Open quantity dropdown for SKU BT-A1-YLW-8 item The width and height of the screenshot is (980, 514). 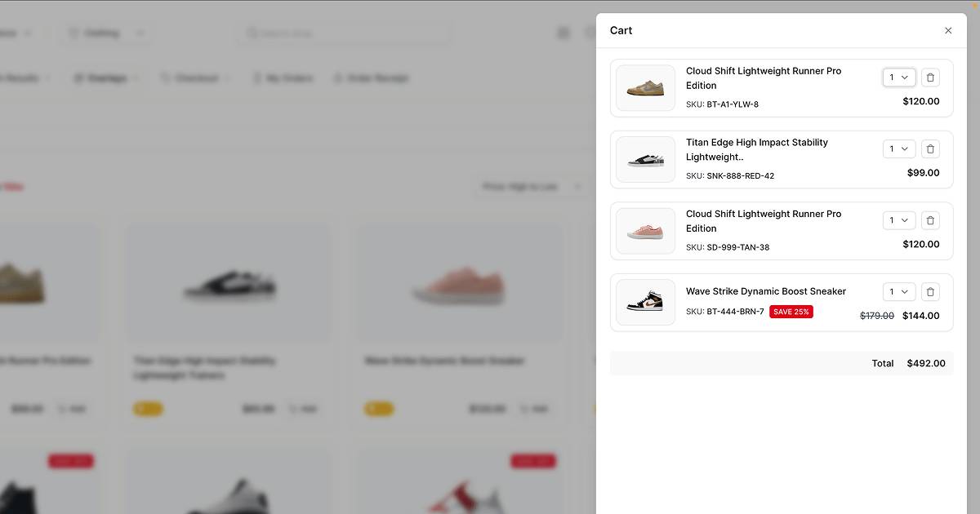(x=898, y=78)
